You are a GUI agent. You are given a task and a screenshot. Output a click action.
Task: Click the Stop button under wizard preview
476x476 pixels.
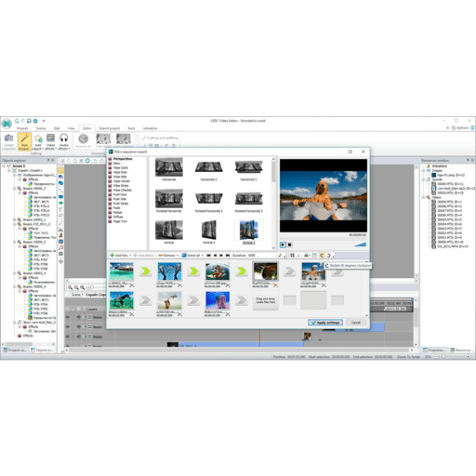(x=289, y=245)
